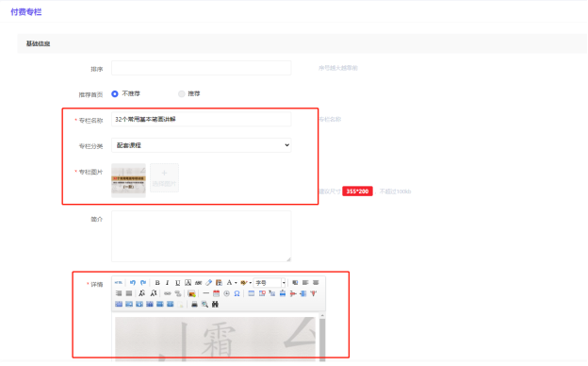Convert text to lowercase icon

click(154, 293)
